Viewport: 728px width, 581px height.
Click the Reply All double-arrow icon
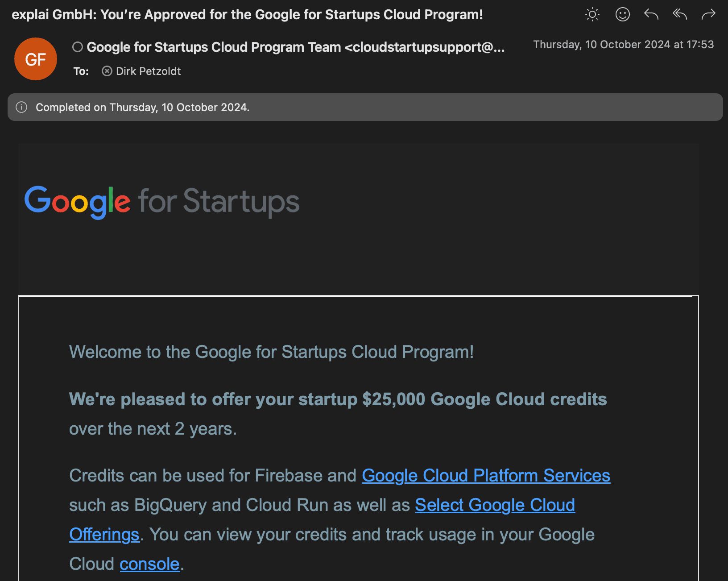click(x=679, y=15)
